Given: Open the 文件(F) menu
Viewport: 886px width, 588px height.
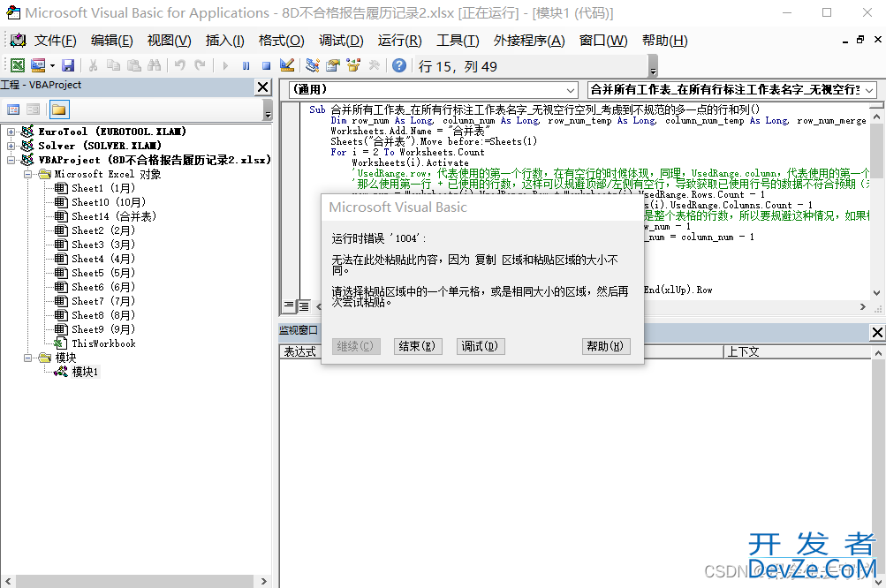Looking at the screenshot, I should tap(56, 41).
